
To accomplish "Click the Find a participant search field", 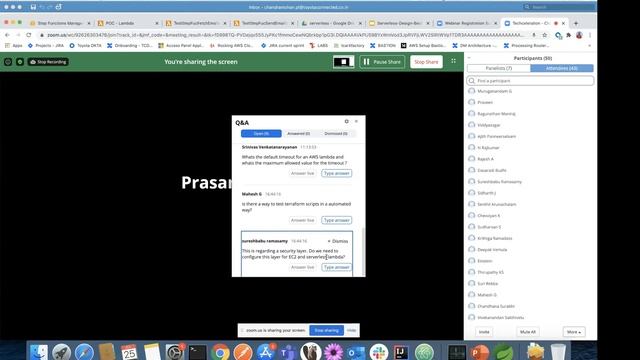I will [x=530, y=81].
